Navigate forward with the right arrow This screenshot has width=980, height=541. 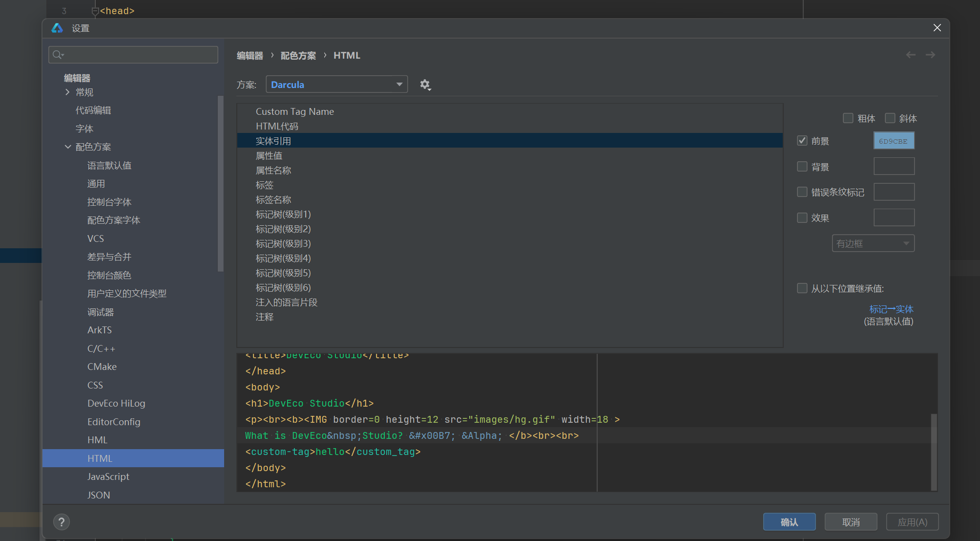[930, 55]
